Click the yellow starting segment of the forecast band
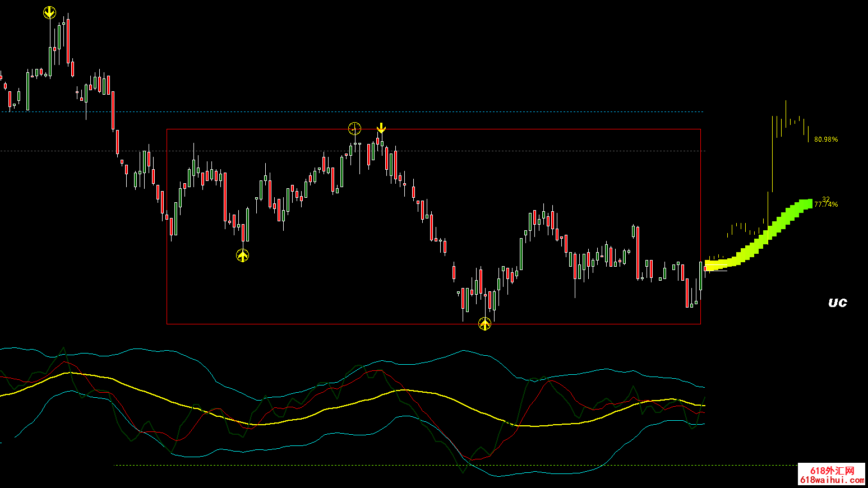Image resolution: width=868 pixels, height=488 pixels. tap(715, 264)
